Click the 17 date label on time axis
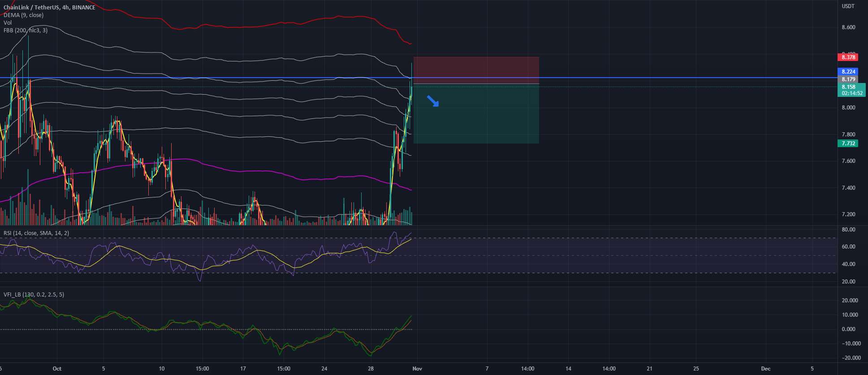 pyautogui.click(x=243, y=369)
